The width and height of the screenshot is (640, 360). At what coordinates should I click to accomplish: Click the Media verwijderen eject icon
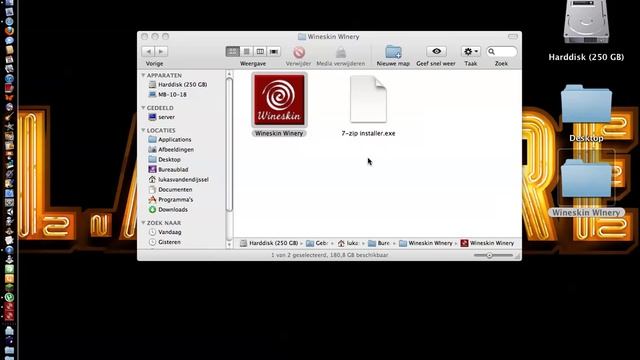coord(341,52)
